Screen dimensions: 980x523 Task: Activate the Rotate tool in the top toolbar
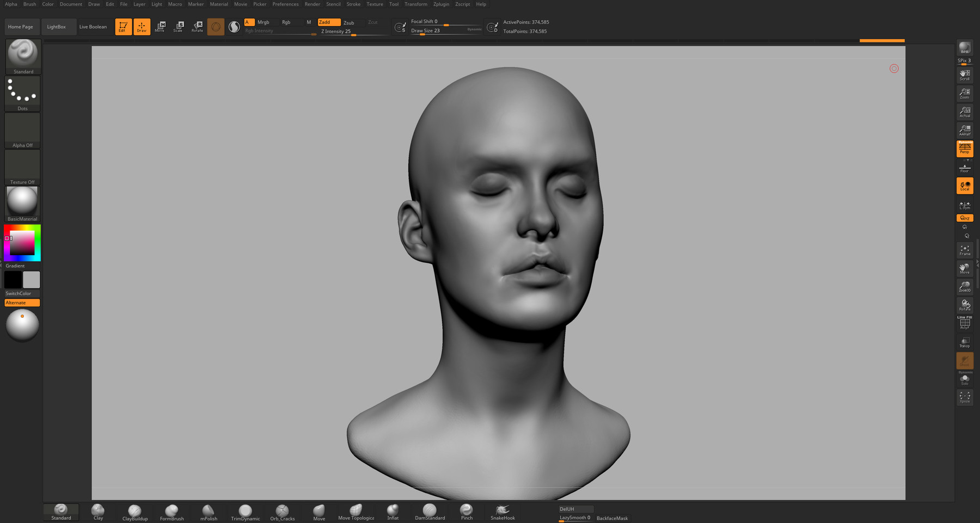coord(197,26)
